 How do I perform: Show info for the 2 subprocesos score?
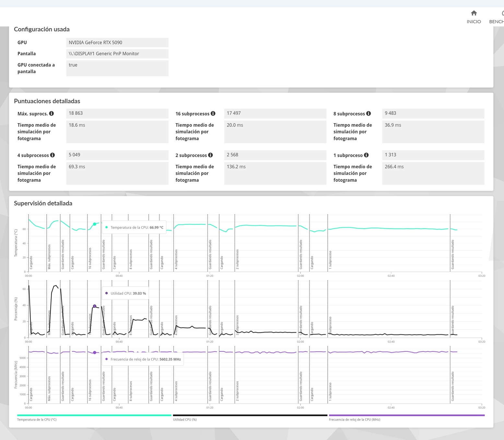[211, 155]
